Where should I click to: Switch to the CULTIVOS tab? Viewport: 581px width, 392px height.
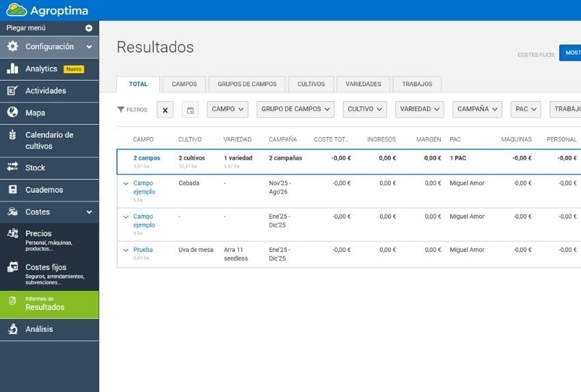tap(311, 85)
